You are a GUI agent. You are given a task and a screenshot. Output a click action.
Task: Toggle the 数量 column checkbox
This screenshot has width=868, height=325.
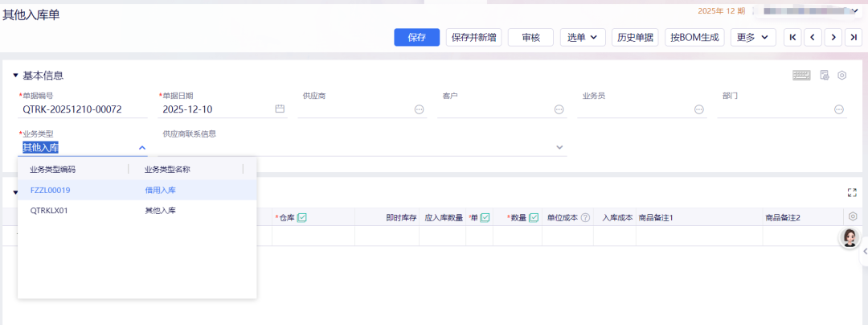(x=534, y=217)
